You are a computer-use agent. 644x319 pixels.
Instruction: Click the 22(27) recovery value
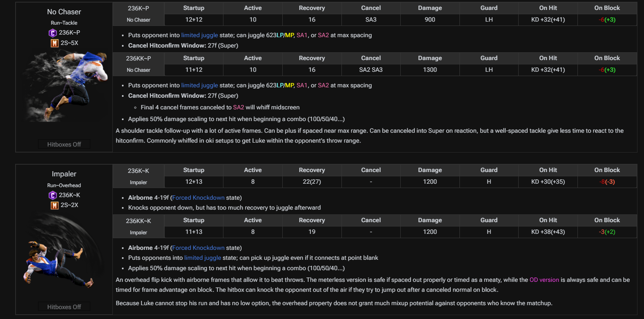pos(312,182)
